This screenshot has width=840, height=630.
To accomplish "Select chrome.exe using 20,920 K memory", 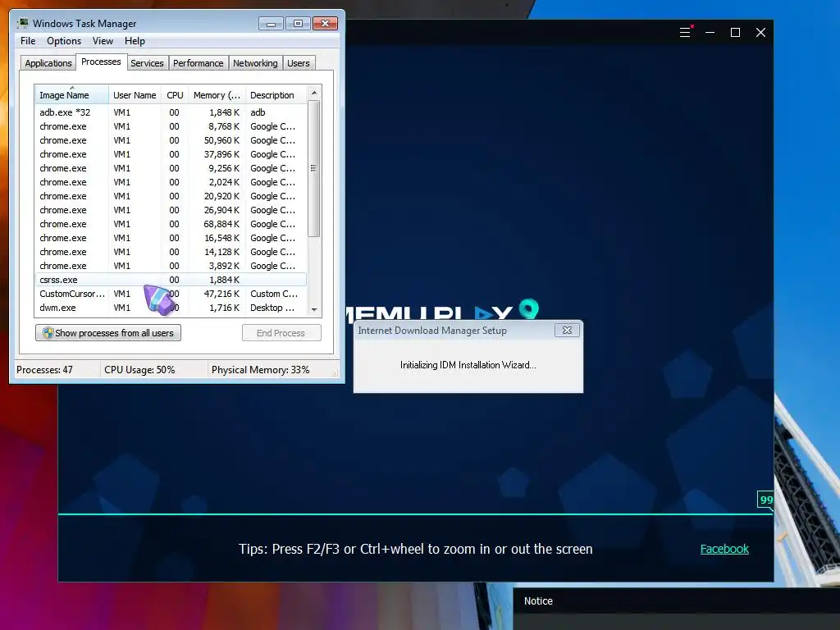I will [x=171, y=196].
